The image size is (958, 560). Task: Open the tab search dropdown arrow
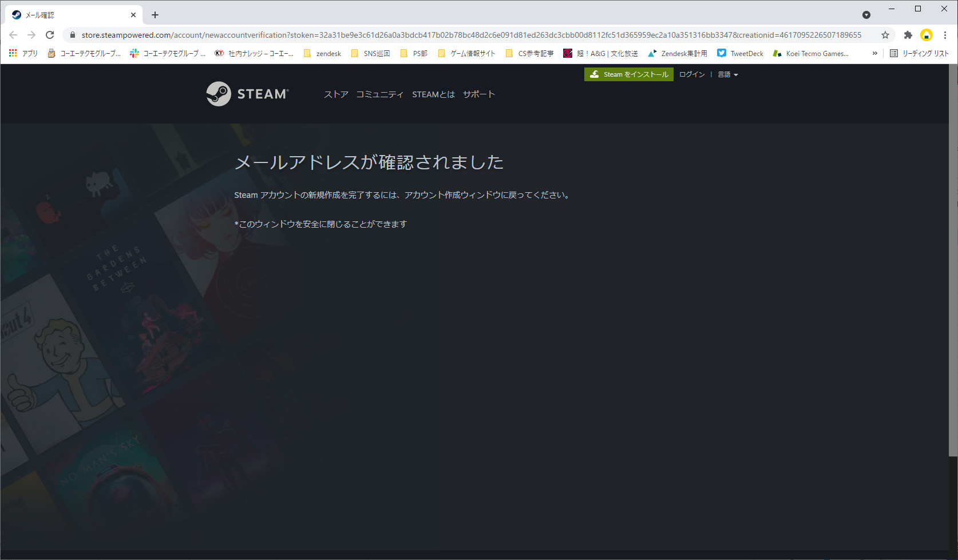(x=866, y=15)
